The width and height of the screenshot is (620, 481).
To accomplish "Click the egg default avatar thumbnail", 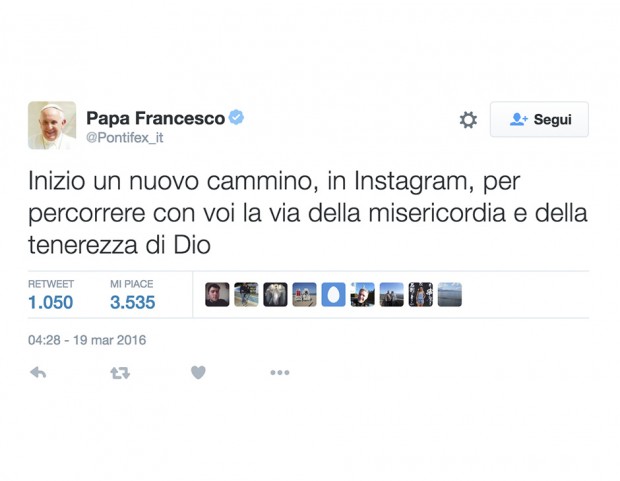I will pyautogui.click(x=333, y=295).
